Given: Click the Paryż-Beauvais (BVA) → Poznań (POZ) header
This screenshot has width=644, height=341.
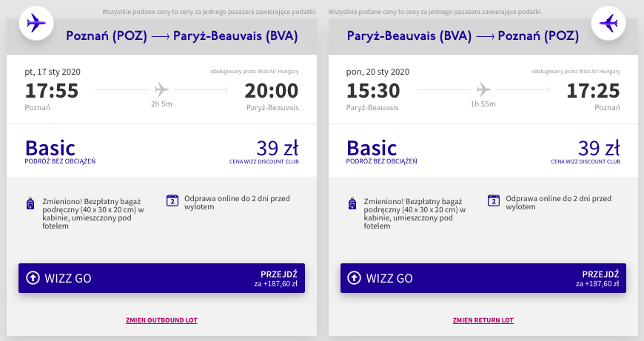Looking at the screenshot, I should point(463,36).
